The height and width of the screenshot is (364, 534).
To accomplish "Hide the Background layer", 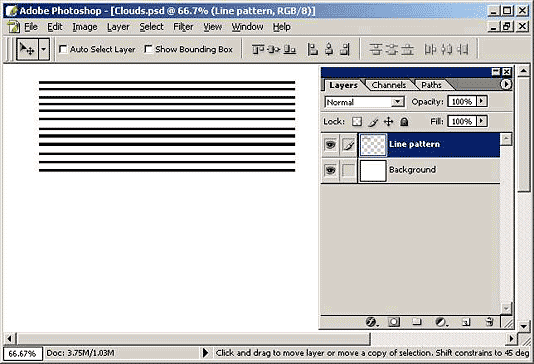I will pyautogui.click(x=330, y=170).
